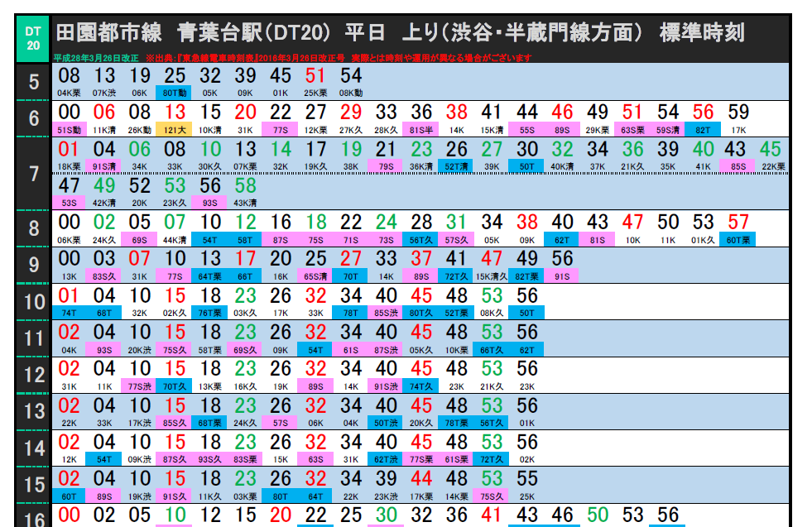The height and width of the screenshot is (527, 812).
Task: Click the blue 64T栗 train code
Action: (x=209, y=276)
